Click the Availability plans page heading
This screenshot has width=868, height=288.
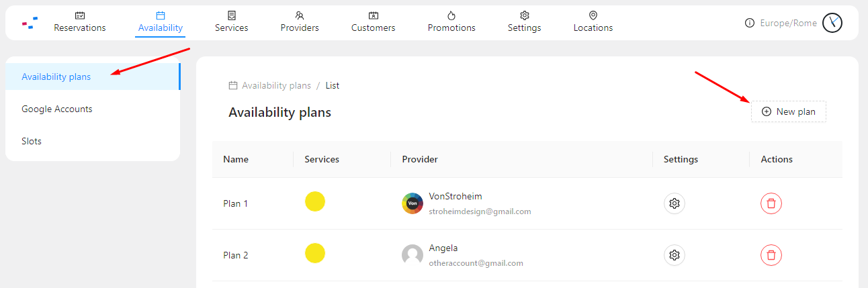click(279, 112)
